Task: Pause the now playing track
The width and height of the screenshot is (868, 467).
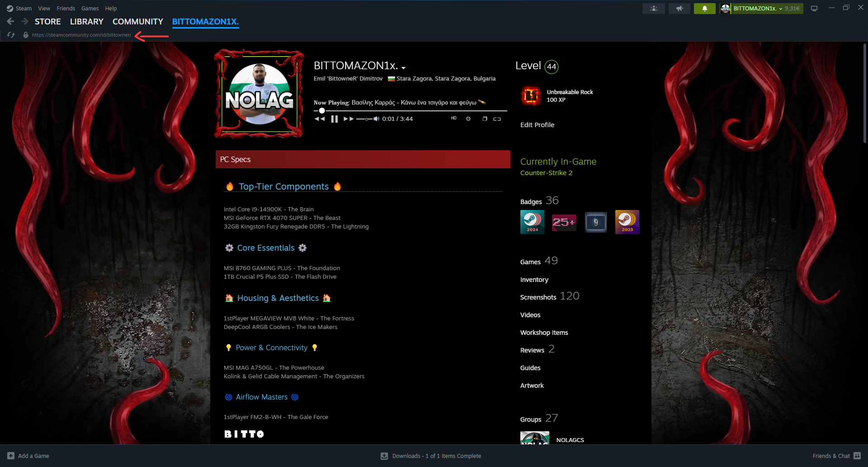Action: 334,119
